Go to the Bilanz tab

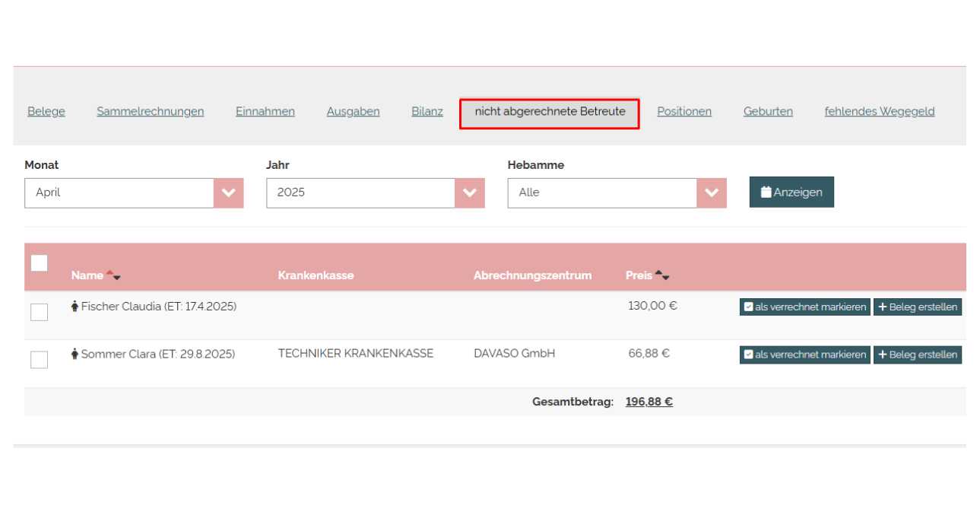coord(427,112)
